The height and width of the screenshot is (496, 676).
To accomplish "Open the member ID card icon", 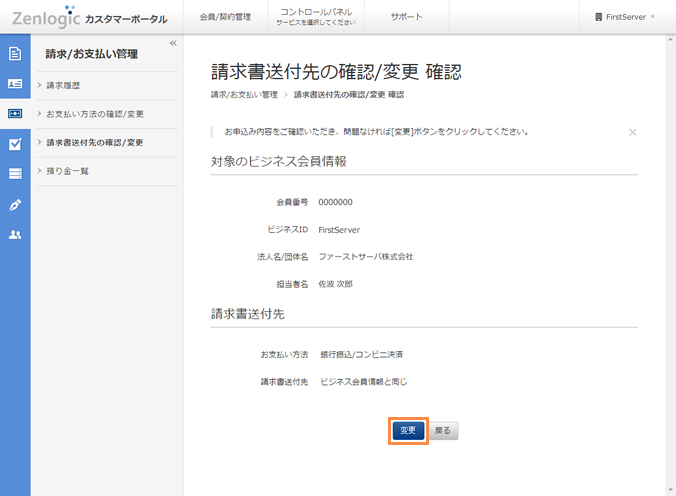I will point(15,84).
